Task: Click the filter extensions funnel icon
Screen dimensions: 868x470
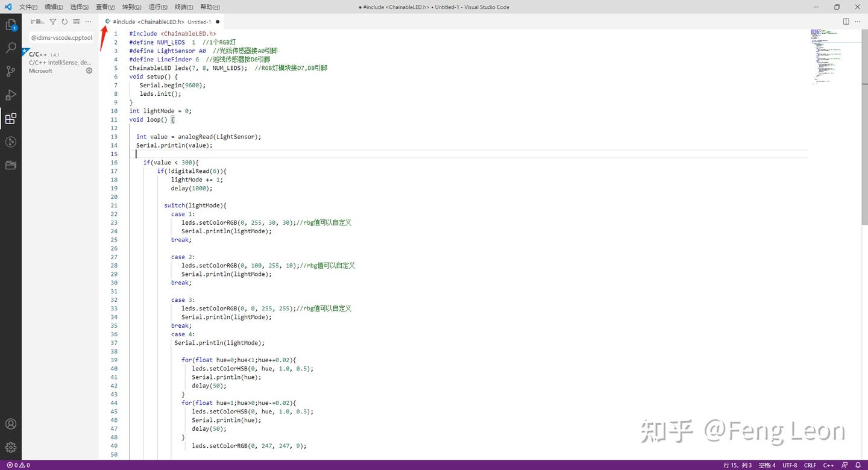Action: point(53,22)
